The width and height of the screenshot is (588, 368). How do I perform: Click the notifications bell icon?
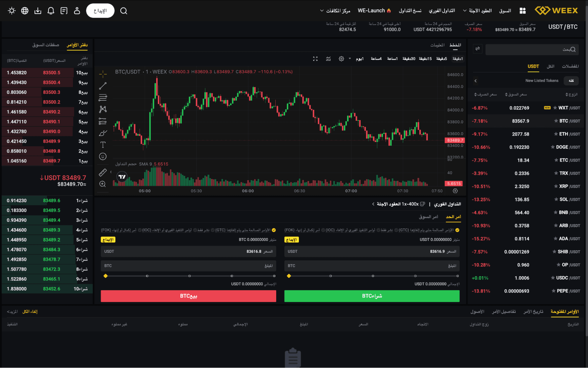coord(51,11)
